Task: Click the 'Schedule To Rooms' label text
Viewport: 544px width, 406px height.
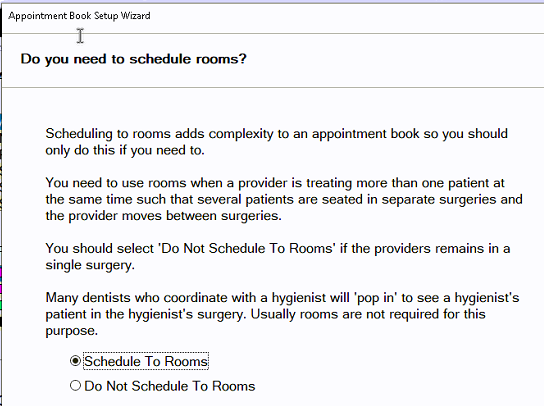Action: [146, 361]
